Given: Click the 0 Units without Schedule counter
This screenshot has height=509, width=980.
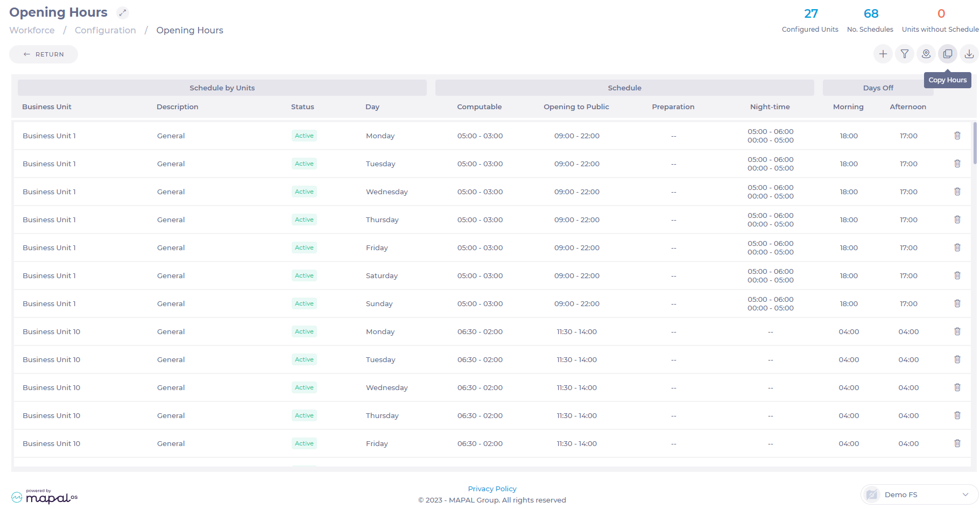Looking at the screenshot, I should [940, 20].
